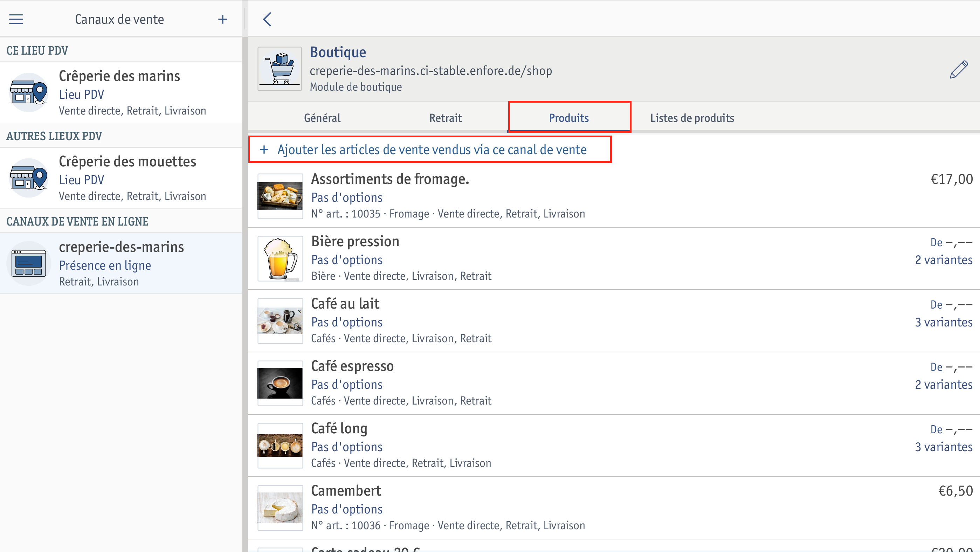Viewport: 980px width, 552px height.
Task: Click 3 variantes for Café au lait
Action: 944,322
